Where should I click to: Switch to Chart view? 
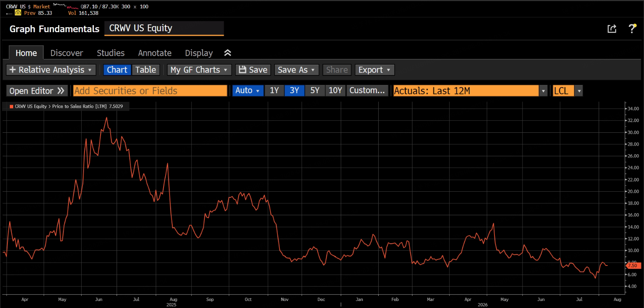(117, 70)
